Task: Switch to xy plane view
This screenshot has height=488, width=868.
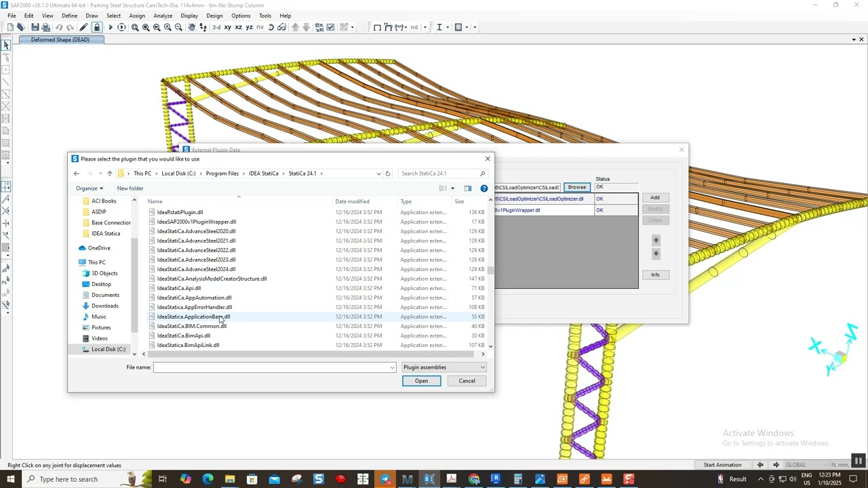Action: [228, 27]
